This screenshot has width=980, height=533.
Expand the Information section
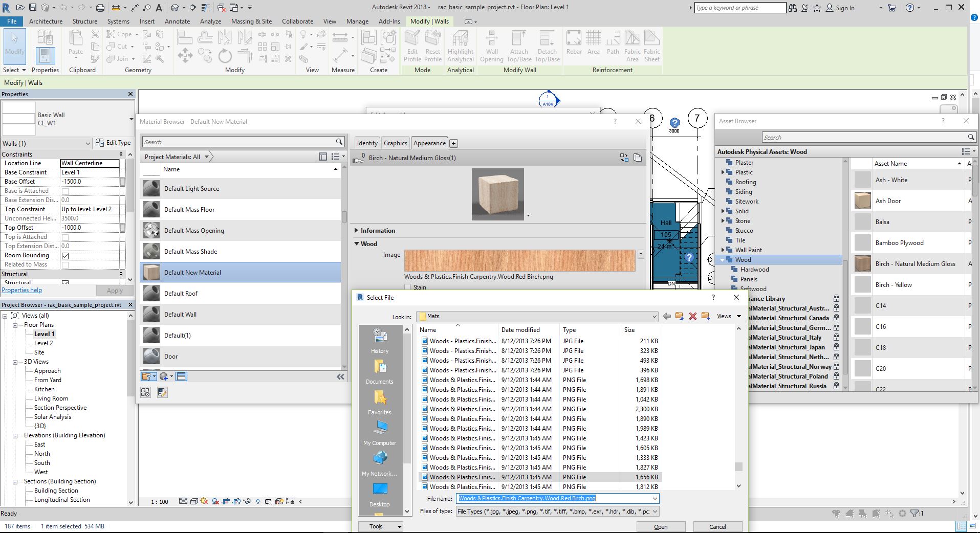357,231
